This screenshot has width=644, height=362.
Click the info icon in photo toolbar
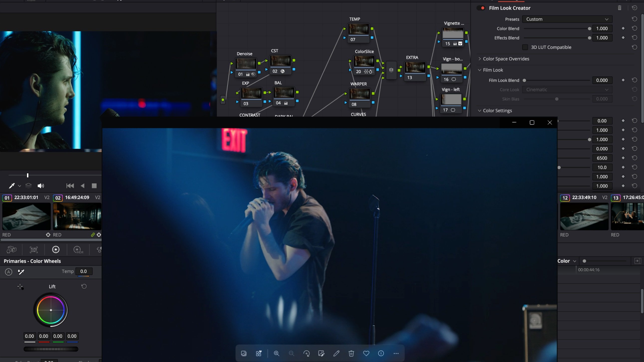(381, 353)
